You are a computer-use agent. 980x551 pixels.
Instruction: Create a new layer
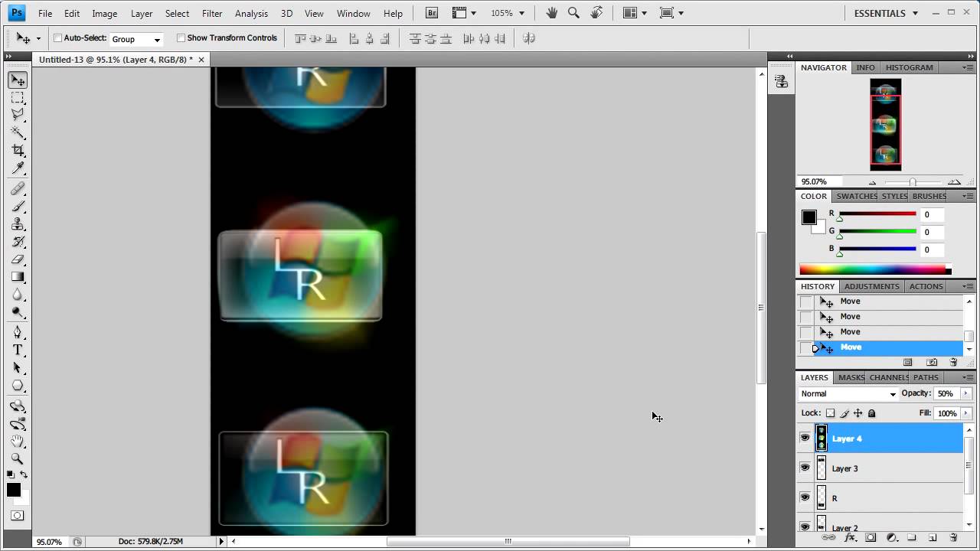[933, 538]
